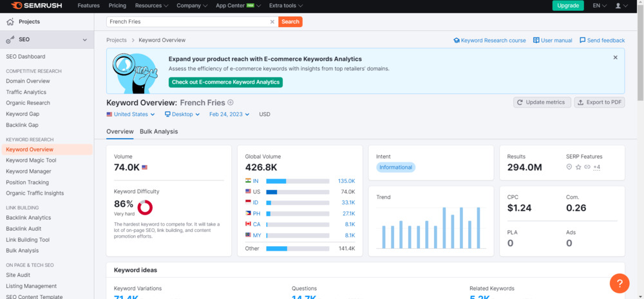
Task: Click the Indonesia flag in Global Volume
Action: coord(248,202)
